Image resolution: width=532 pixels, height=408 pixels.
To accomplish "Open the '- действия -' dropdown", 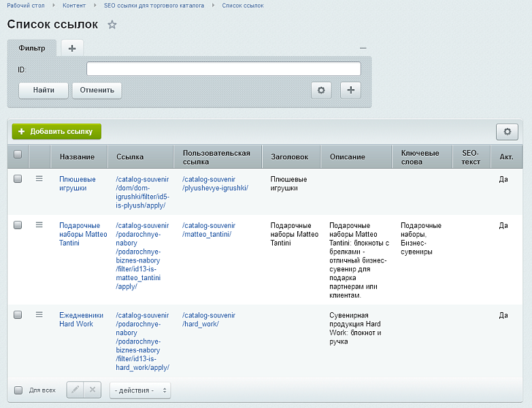I will click(140, 390).
